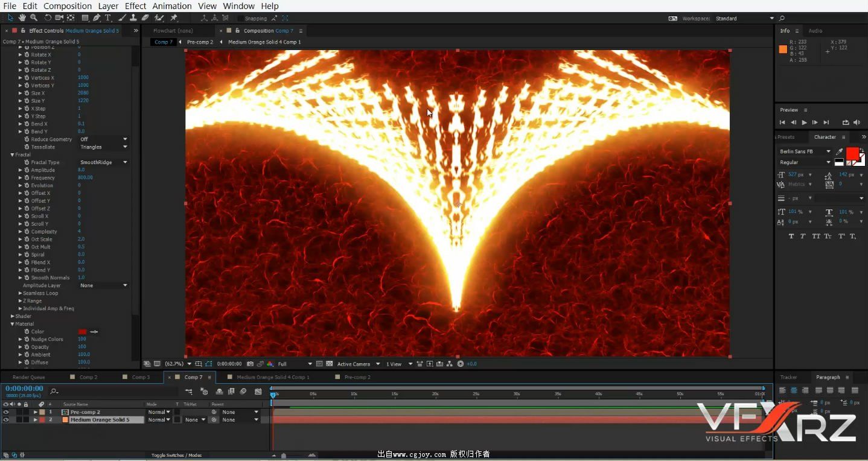This screenshot has height=461, width=868.
Task: Select the Pan Behind anchor point tool
Action: [x=71, y=18]
